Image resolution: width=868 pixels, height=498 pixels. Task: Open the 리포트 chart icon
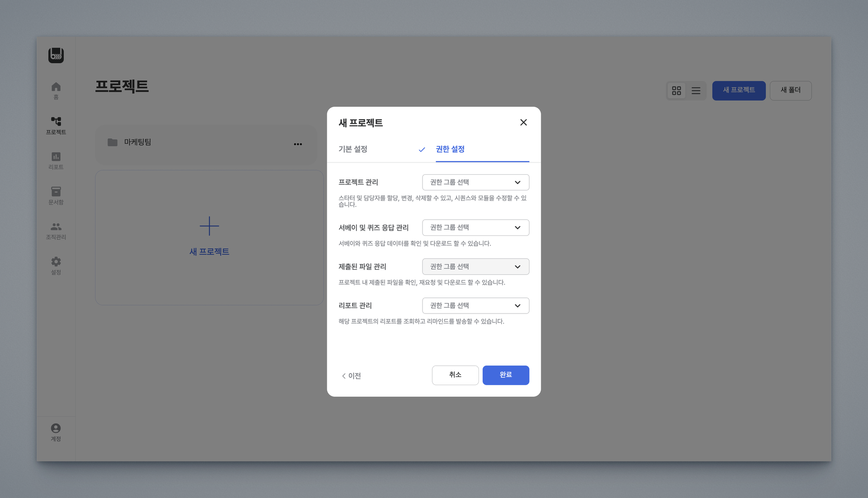pos(56,157)
